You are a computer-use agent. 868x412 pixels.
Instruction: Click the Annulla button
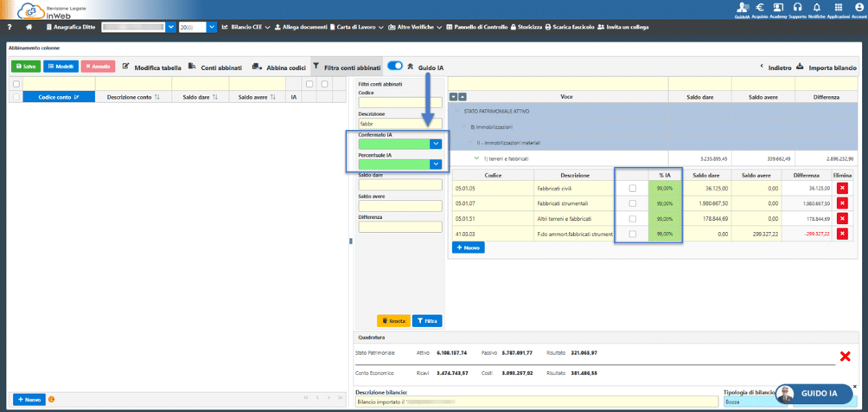[x=98, y=66]
